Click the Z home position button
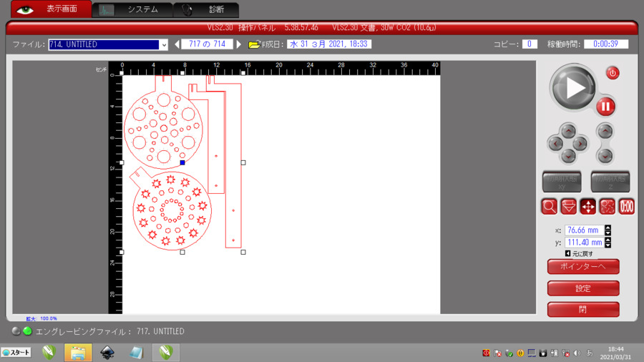Image resolution: width=644 pixels, height=362 pixels. point(610,182)
